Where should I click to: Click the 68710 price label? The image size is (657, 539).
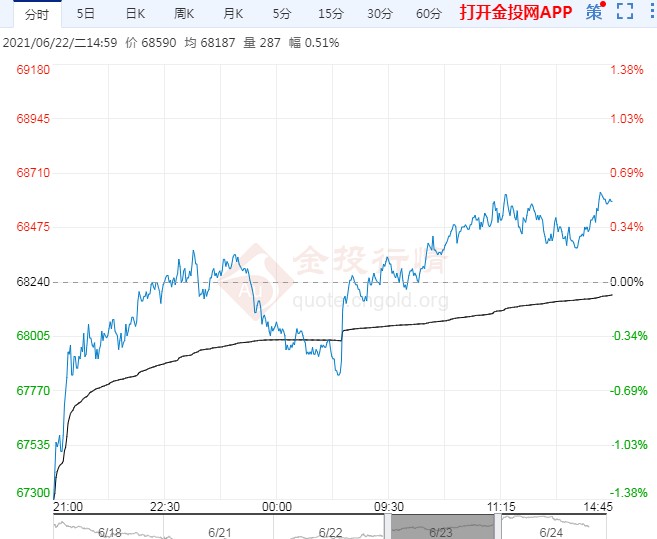click(x=33, y=173)
